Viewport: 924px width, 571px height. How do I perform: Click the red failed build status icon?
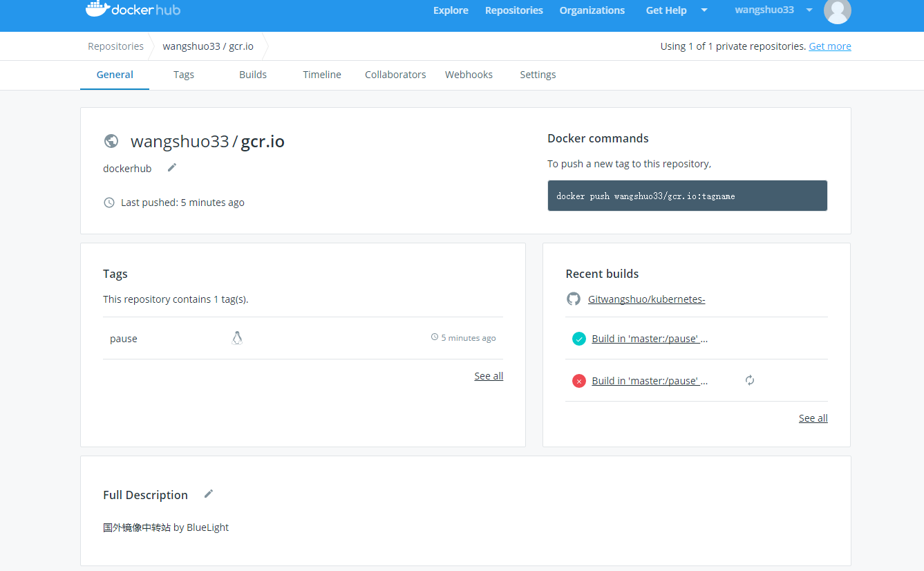(579, 381)
